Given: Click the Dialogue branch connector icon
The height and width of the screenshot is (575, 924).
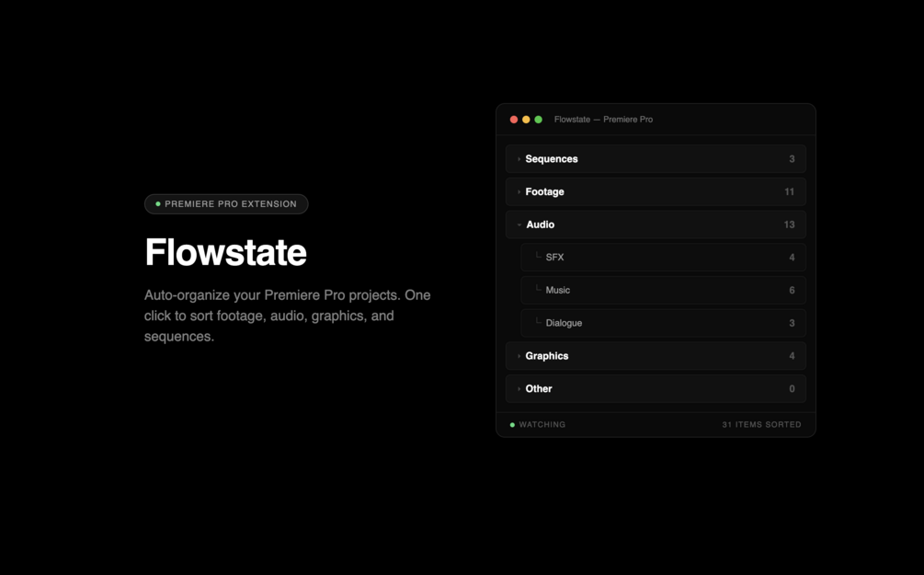Looking at the screenshot, I should pos(538,321).
